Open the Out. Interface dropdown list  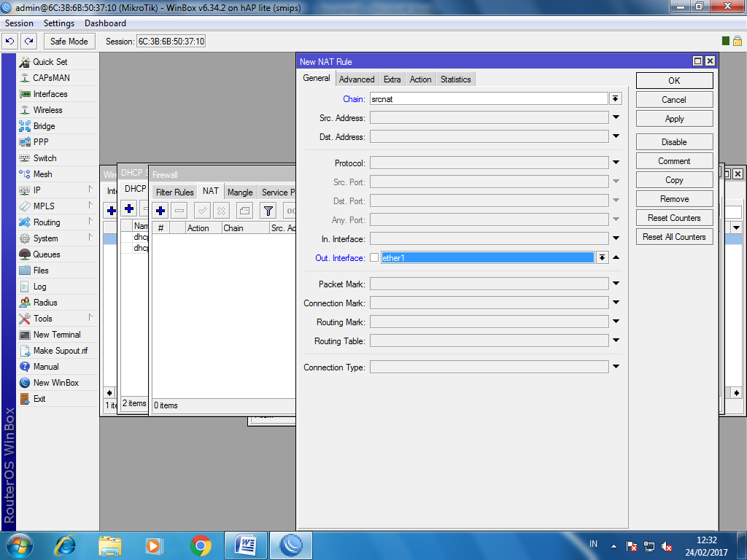(602, 257)
